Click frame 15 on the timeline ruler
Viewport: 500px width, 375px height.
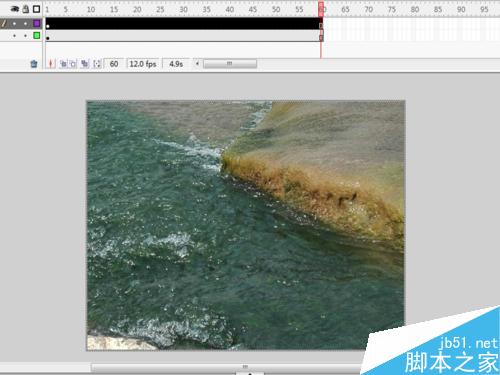tap(114, 10)
